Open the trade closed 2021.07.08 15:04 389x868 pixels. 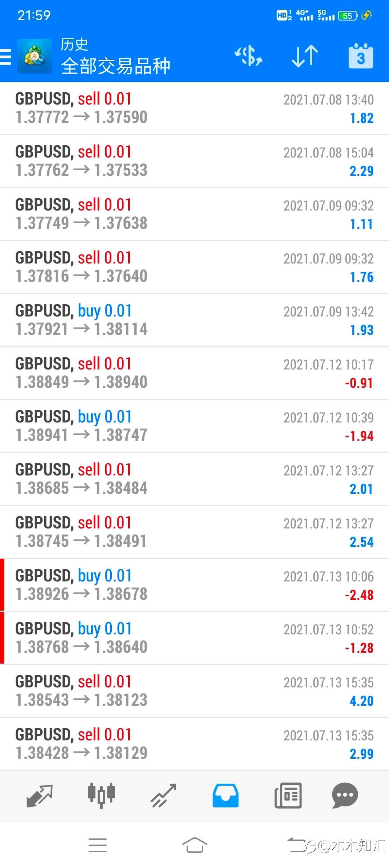194,161
